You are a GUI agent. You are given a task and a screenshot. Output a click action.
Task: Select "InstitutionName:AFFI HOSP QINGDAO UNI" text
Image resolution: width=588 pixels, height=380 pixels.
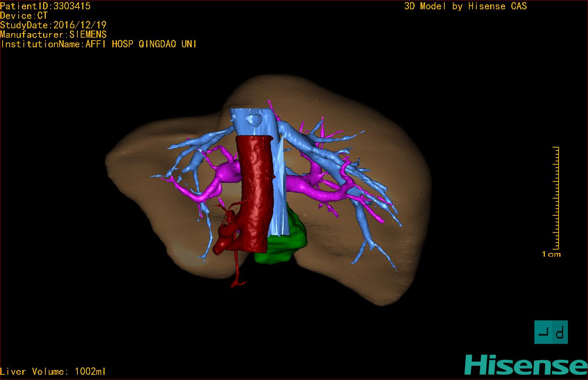point(99,44)
